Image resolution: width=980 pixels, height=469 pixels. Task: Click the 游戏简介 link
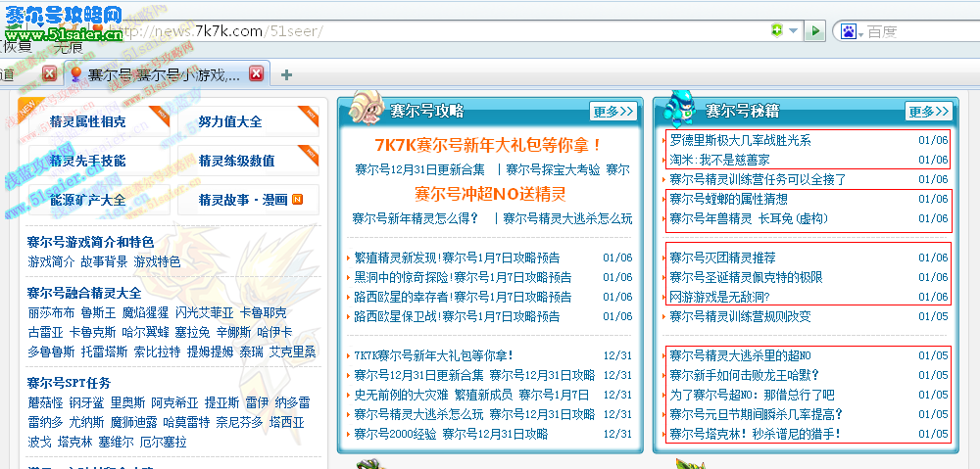tap(51, 261)
